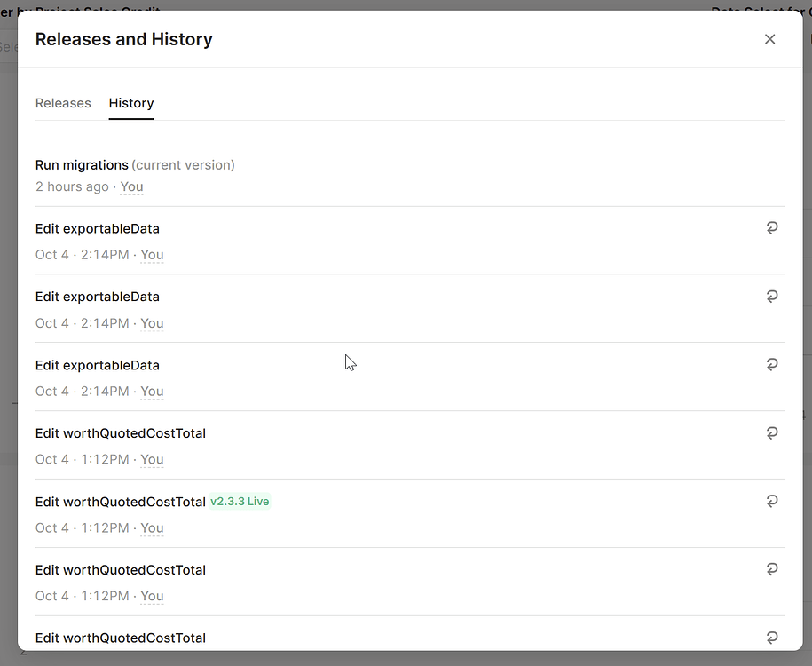Switch to the Releases tab
The width and height of the screenshot is (812, 666).
pos(63,103)
